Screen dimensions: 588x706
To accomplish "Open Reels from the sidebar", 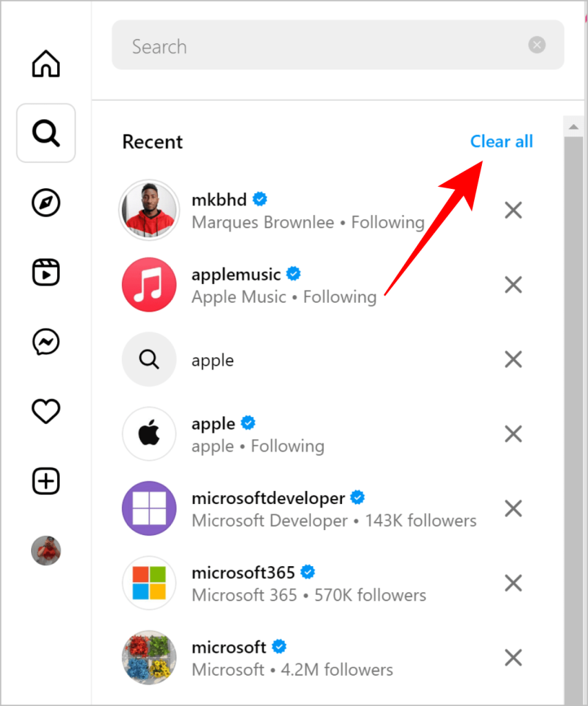I will click(46, 272).
